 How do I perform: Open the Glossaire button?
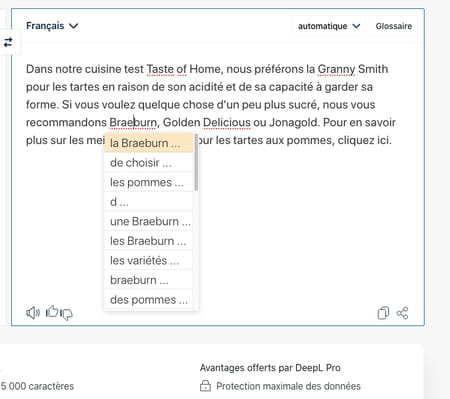tap(394, 26)
